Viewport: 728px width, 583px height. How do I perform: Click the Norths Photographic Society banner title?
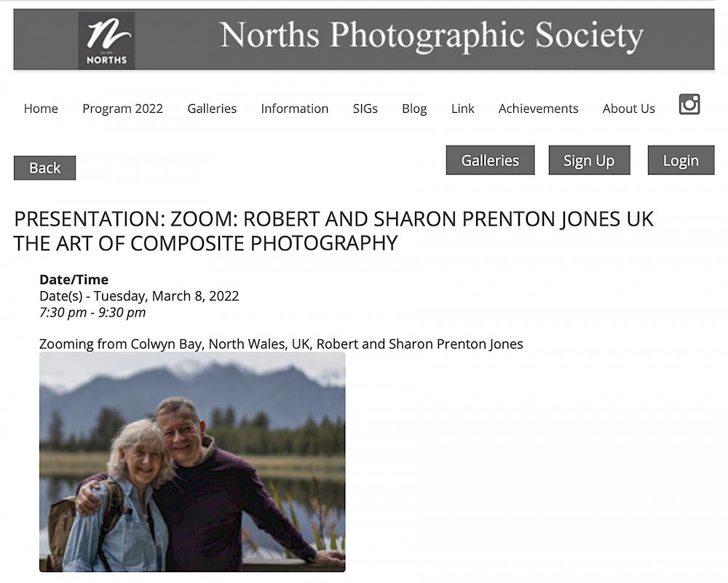(431, 36)
